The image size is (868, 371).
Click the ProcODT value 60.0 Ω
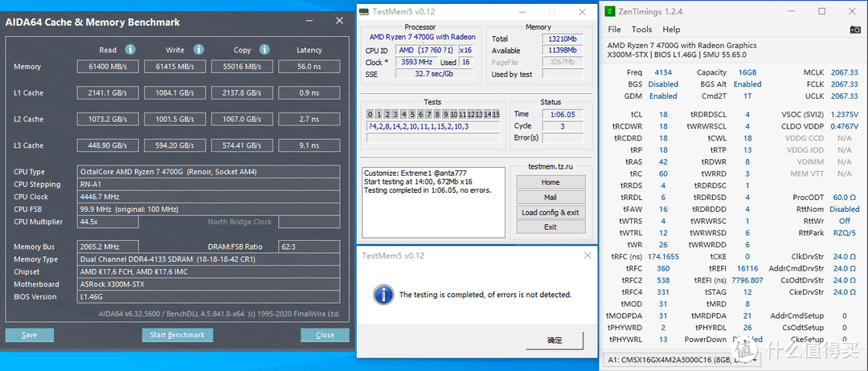point(844,198)
